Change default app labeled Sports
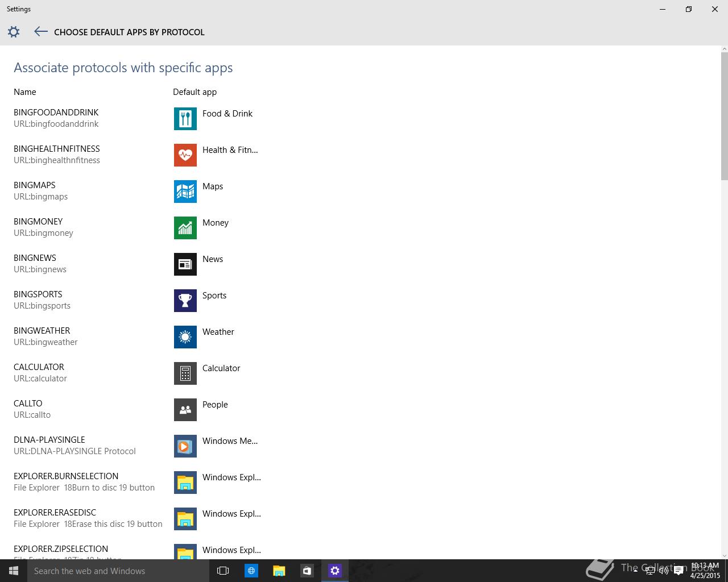The height and width of the screenshot is (582, 728). pos(214,296)
